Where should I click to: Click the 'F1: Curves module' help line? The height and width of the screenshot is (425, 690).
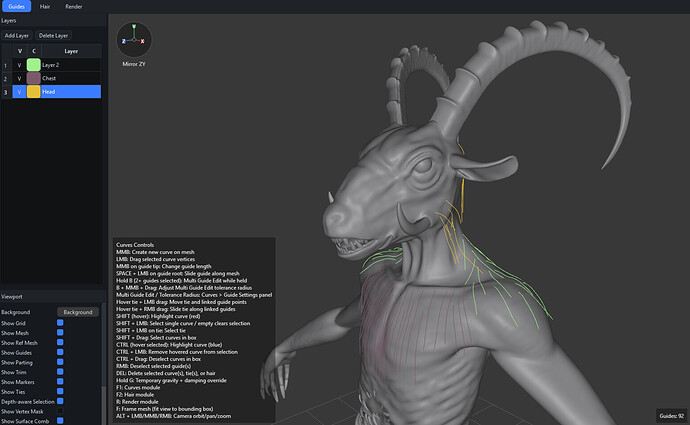click(x=138, y=388)
